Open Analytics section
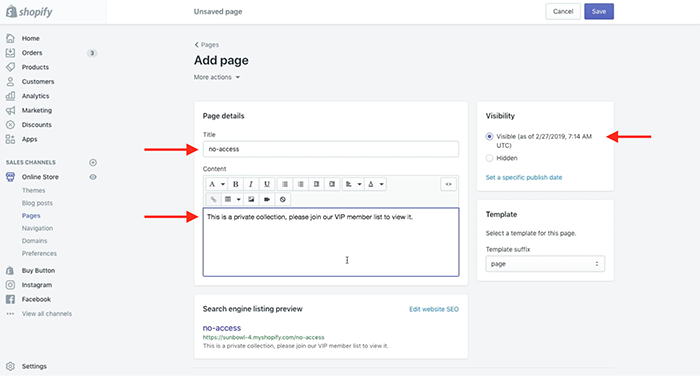 point(35,96)
